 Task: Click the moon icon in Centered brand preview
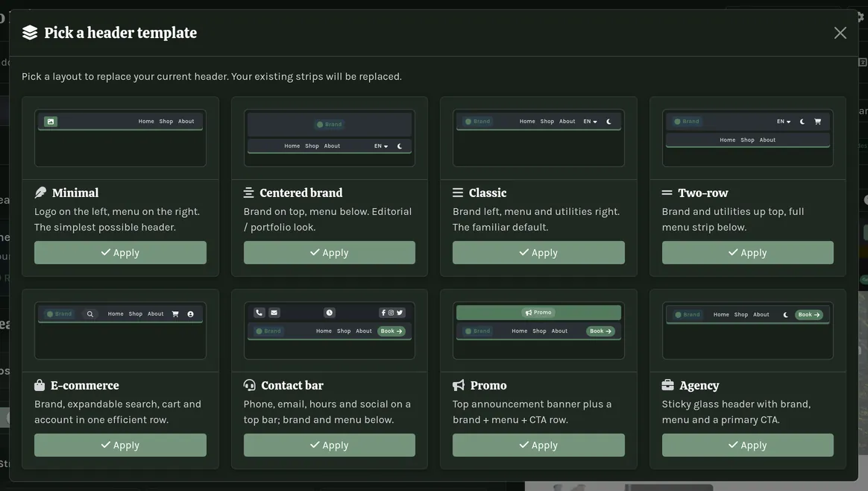[400, 146]
